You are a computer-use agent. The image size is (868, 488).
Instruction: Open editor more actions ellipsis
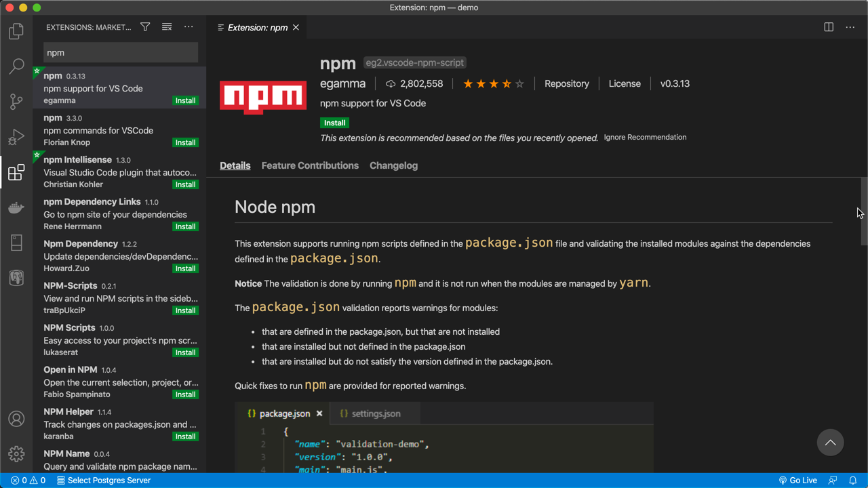850,27
